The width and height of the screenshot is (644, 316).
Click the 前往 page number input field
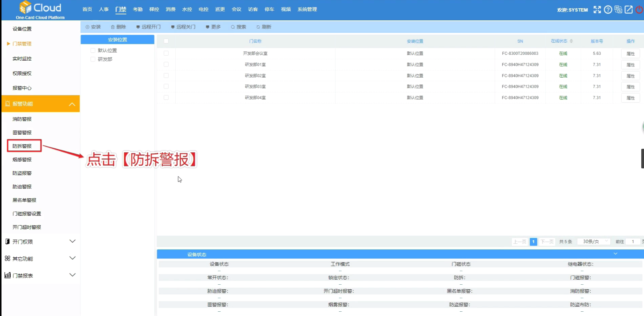(633, 242)
